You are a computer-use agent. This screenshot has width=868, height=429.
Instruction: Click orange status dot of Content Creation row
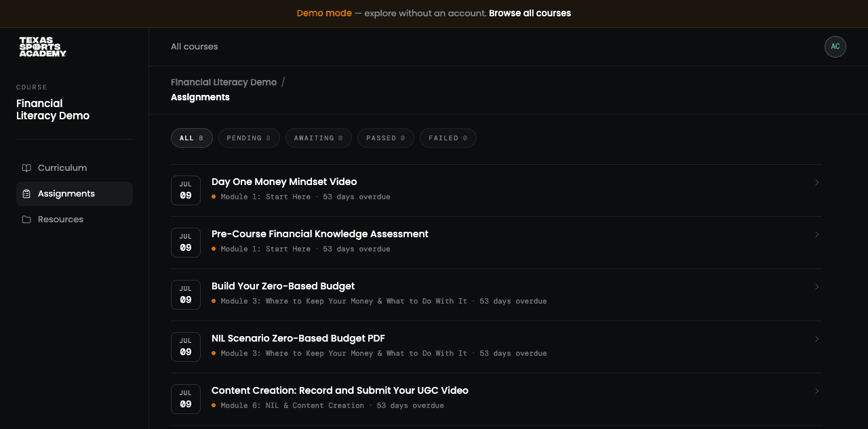pyautogui.click(x=214, y=405)
